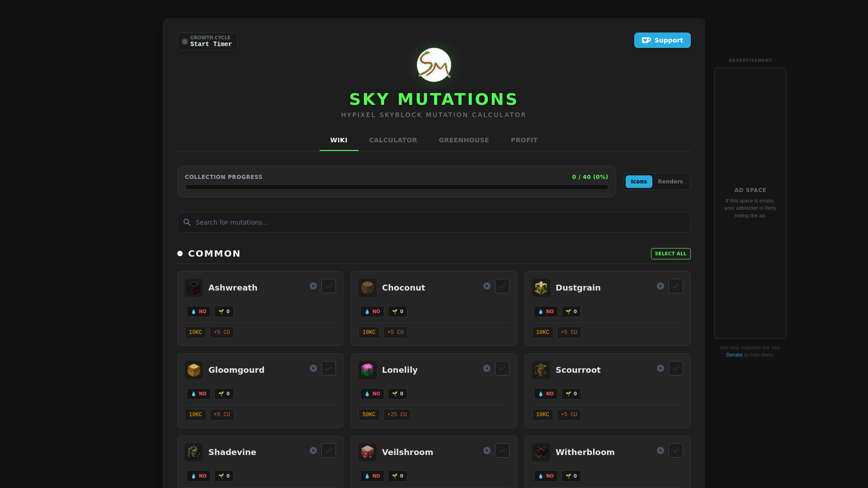Check the Ashwreath collected checkbox
The image size is (868, 488).
click(329, 286)
